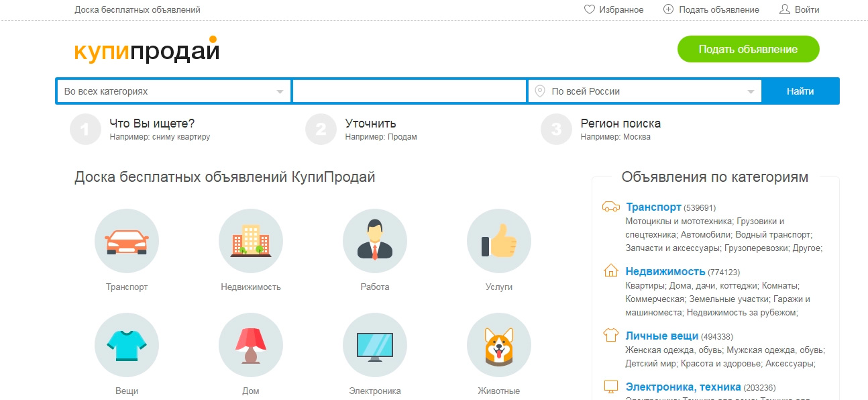Click Красота и здоровье subcategory
The width and height of the screenshot is (868, 400).
[721, 363]
